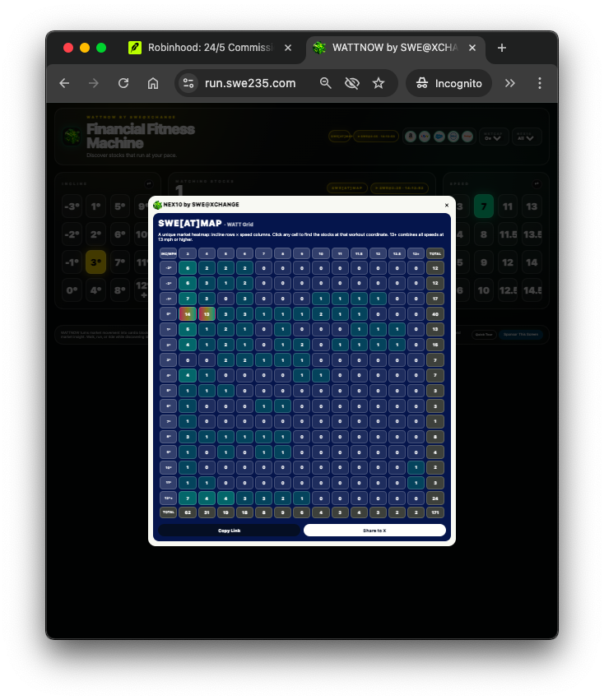Click the speed panel reset icon
The image size is (604, 700).
point(537,183)
